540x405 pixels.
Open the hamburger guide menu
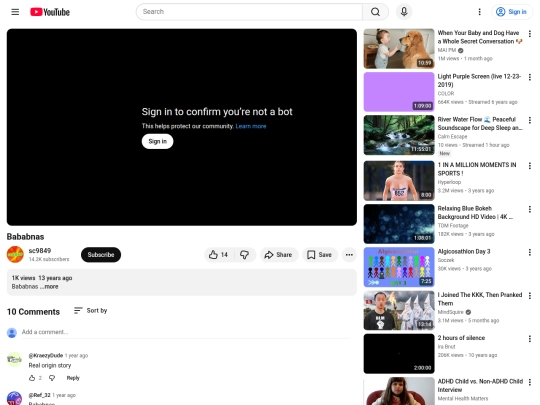pyautogui.click(x=15, y=12)
